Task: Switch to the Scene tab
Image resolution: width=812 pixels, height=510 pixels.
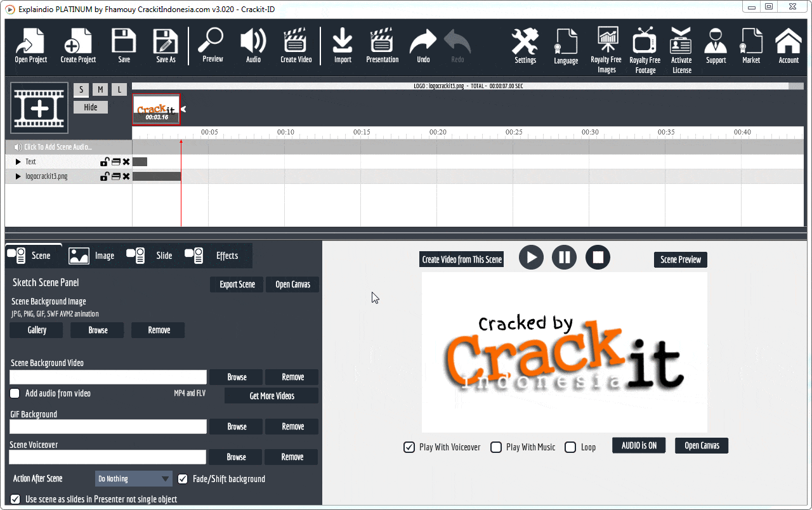Action: (x=33, y=256)
